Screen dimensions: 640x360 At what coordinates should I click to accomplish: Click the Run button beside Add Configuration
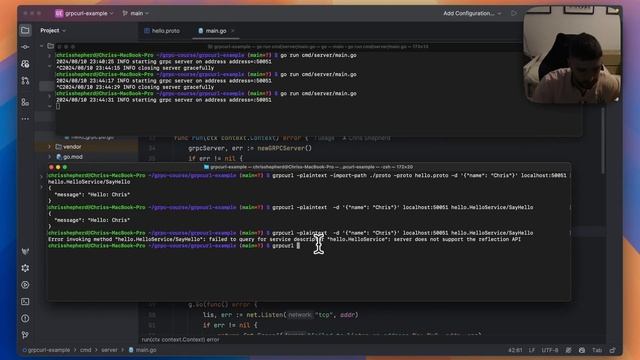click(513, 13)
